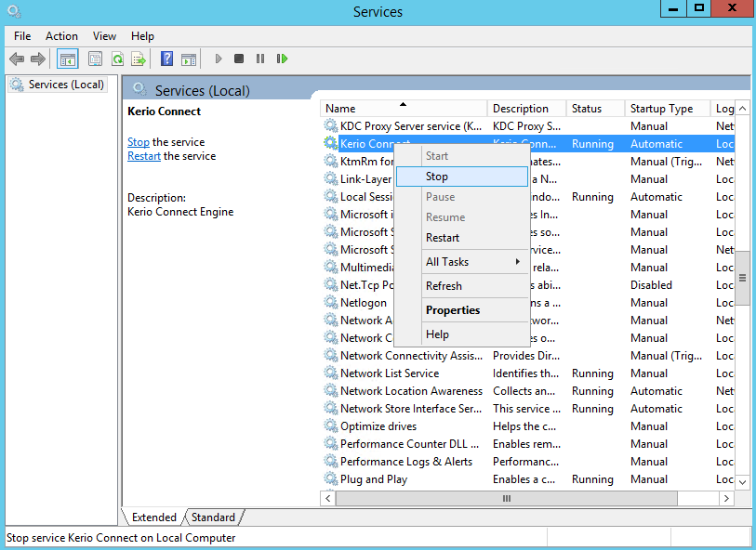
Task: Click the Show/Hide Console Tree icon
Action: click(x=68, y=59)
